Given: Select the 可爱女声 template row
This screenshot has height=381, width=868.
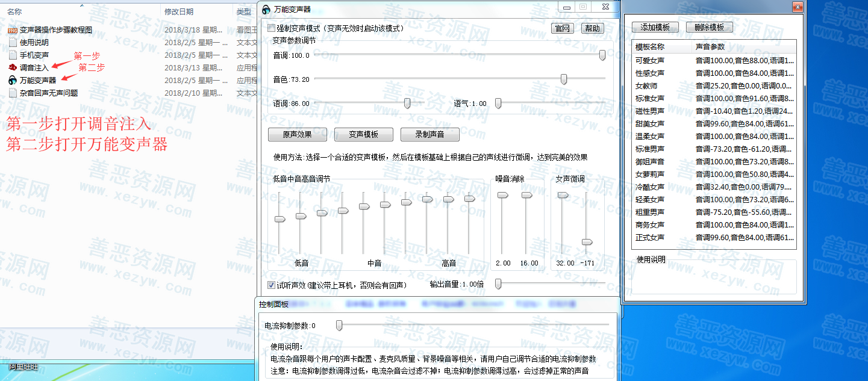Looking at the screenshot, I should pyautogui.click(x=650, y=60).
